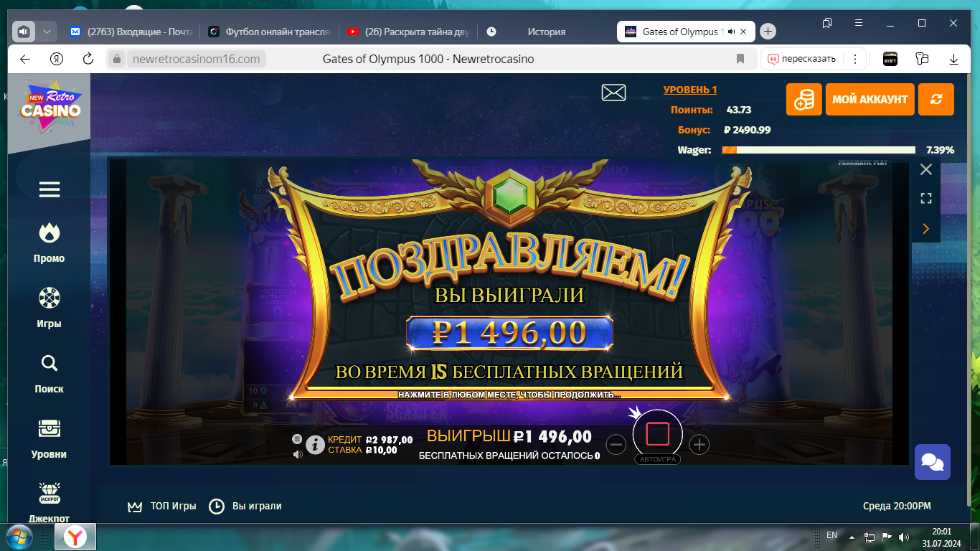Screen dimensions: 980x551
Task: Open the browser extensions panel icon
Action: coord(922,59)
